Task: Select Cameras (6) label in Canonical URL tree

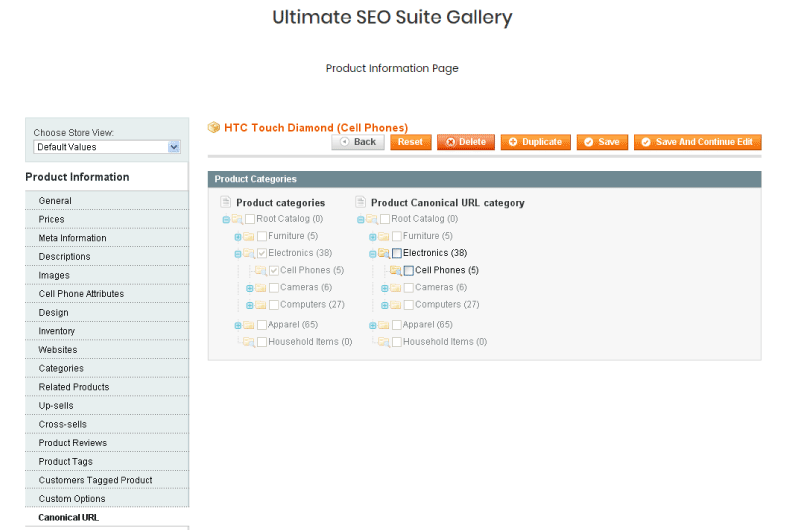Action: pos(441,287)
